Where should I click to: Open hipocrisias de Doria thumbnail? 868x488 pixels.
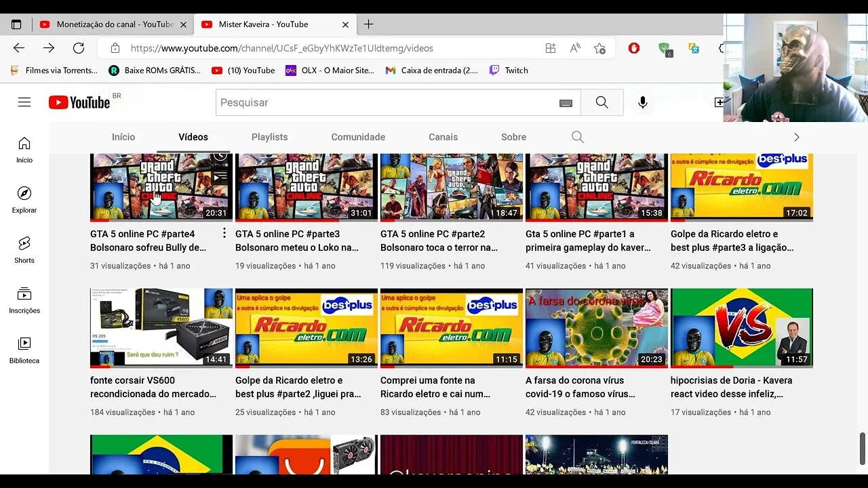742,329
